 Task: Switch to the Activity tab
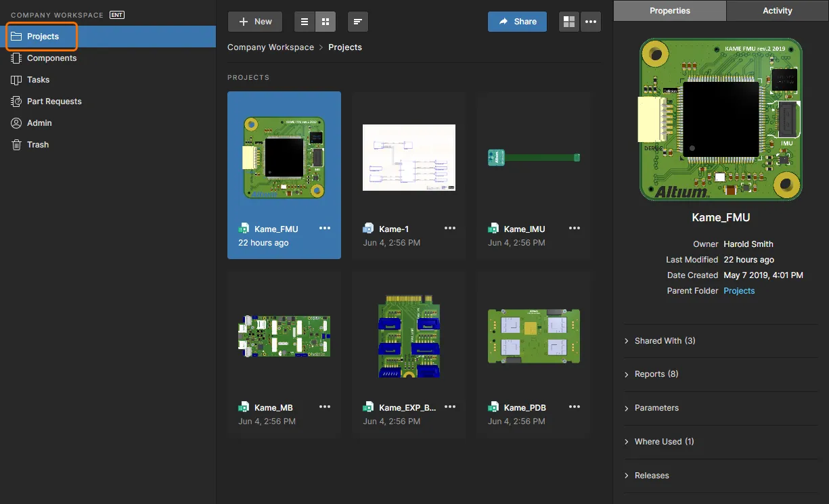tap(777, 11)
